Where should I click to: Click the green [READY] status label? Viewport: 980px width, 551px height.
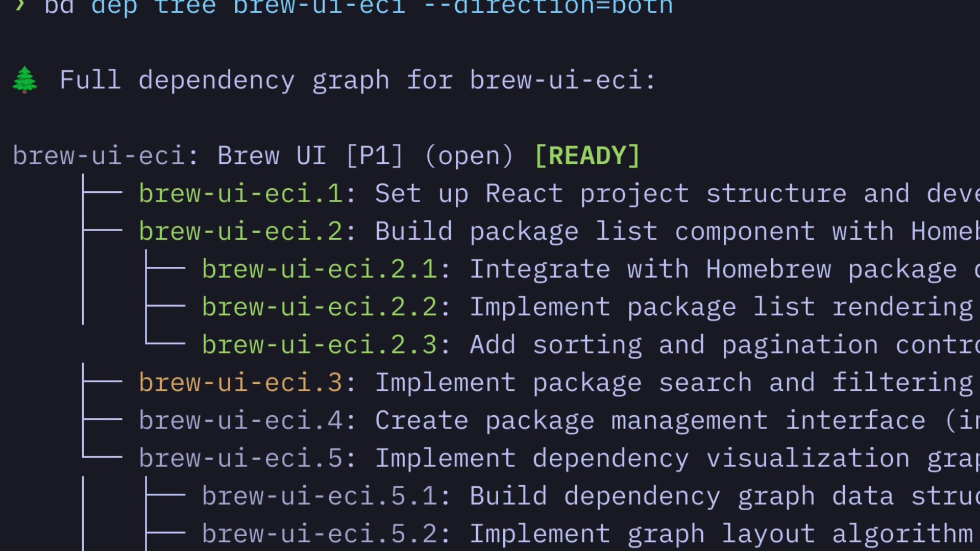pos(587,156)
